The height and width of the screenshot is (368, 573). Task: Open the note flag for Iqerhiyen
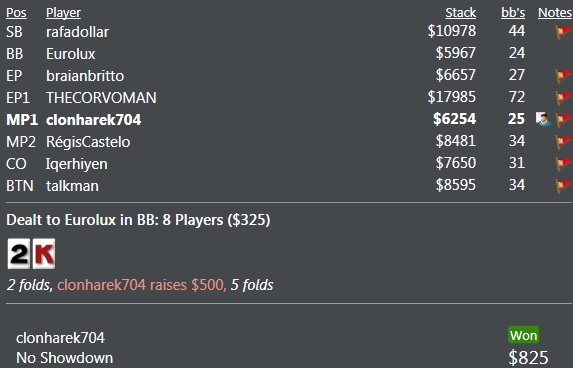pyautogui.click(x=563, y=164)
